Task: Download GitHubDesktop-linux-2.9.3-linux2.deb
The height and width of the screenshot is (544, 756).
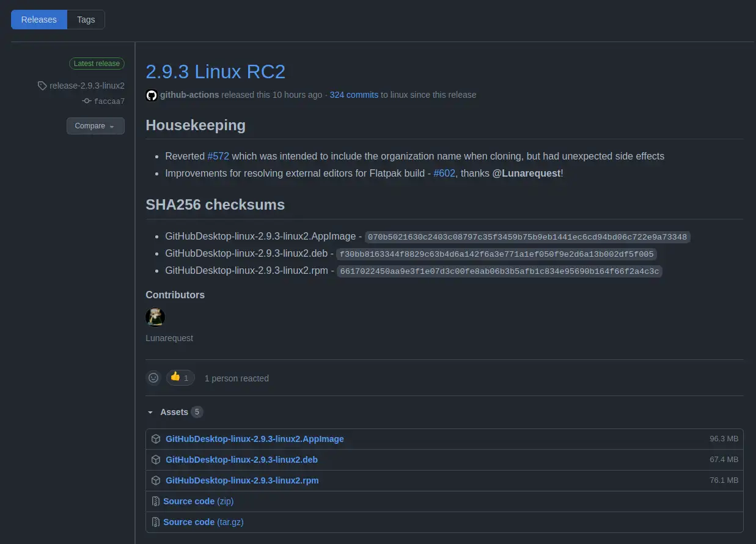Action: click(241, 460)
